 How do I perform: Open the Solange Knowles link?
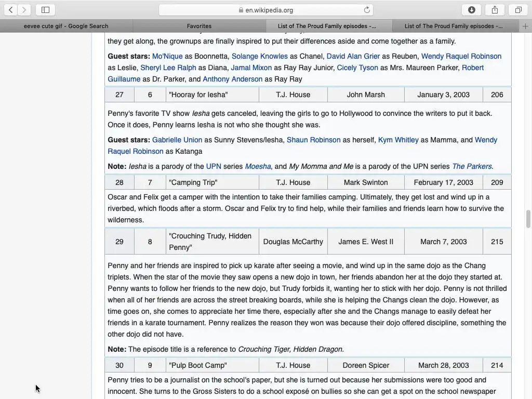click(260, 56)
